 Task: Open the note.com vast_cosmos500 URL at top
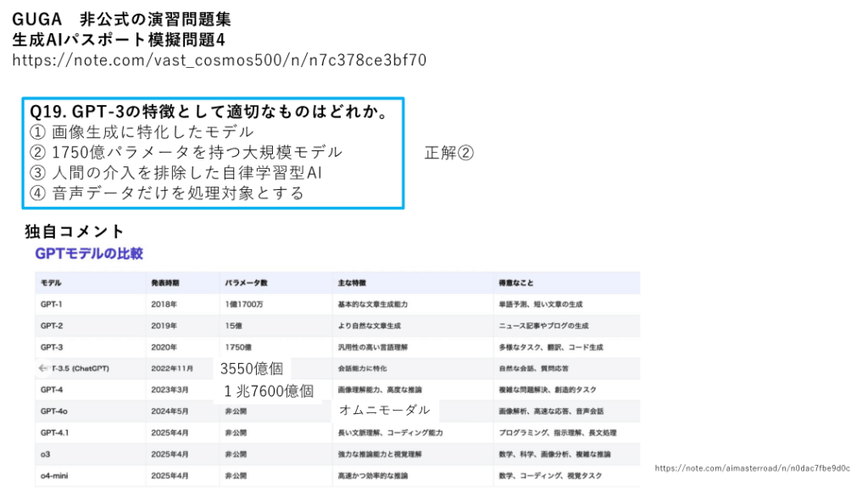(x=219, y=60)
